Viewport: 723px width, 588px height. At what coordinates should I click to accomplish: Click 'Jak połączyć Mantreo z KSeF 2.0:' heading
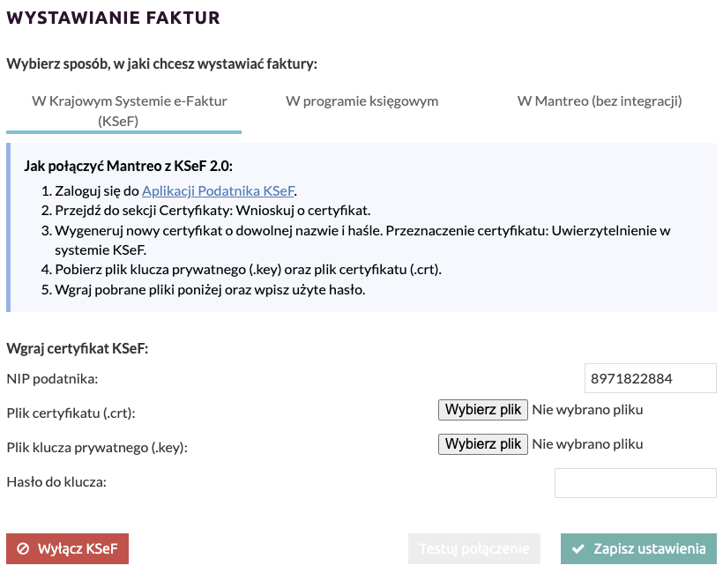128,166
